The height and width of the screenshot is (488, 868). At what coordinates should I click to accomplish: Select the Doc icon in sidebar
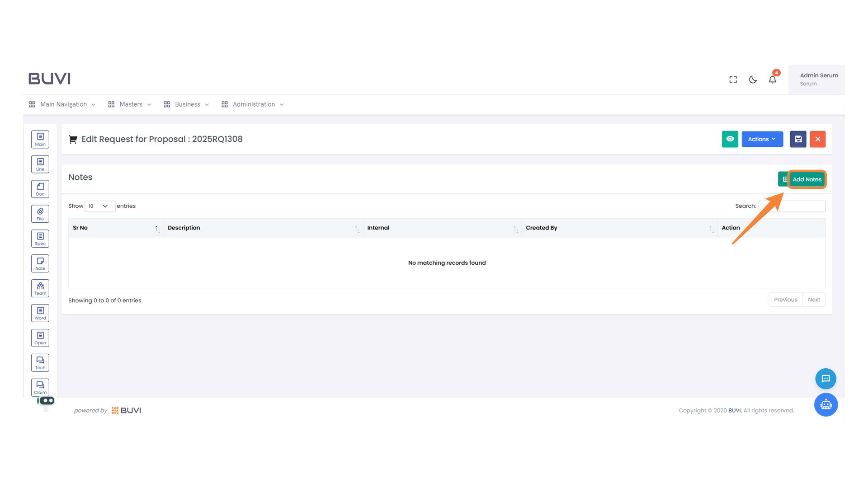40,188
